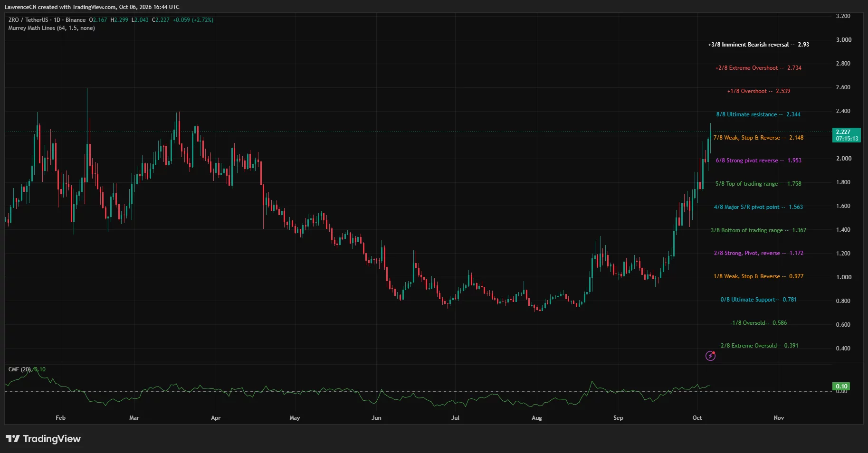Select the CMF (20) indicator label

point(19,369)
